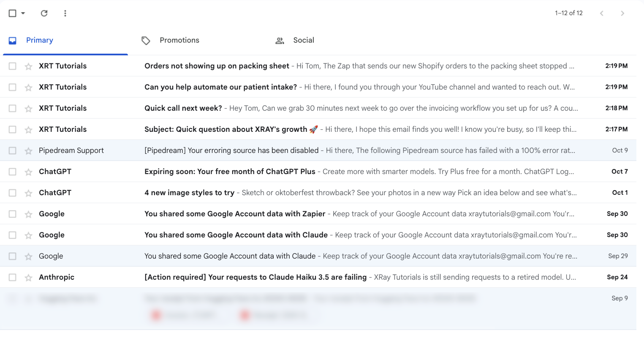Tick the checkbox for the Anthropic email

tap(13, 277)
